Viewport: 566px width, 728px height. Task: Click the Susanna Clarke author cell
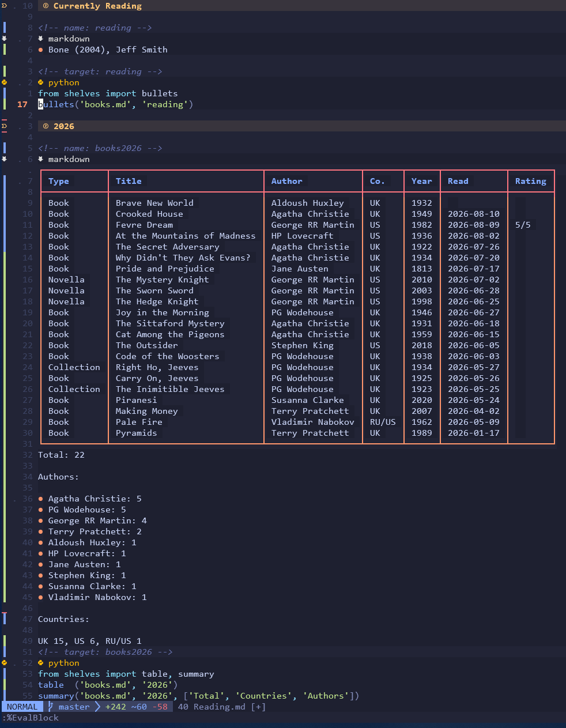point(308,400)
